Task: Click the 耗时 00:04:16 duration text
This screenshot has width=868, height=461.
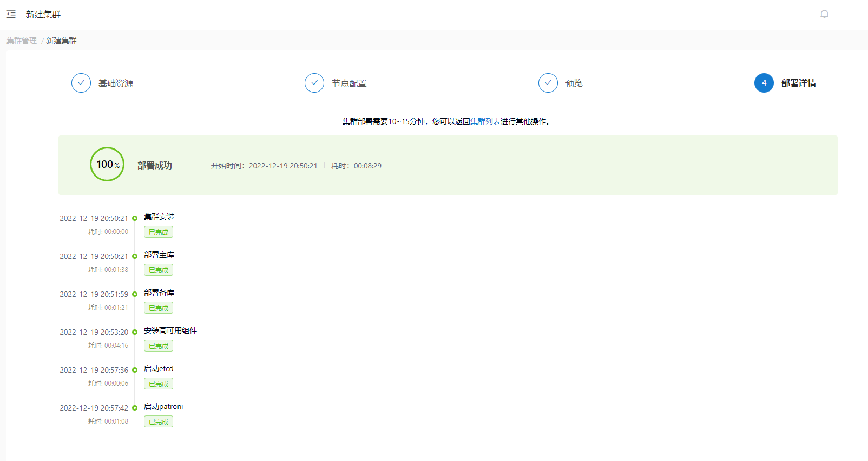Action: point(108,345)
